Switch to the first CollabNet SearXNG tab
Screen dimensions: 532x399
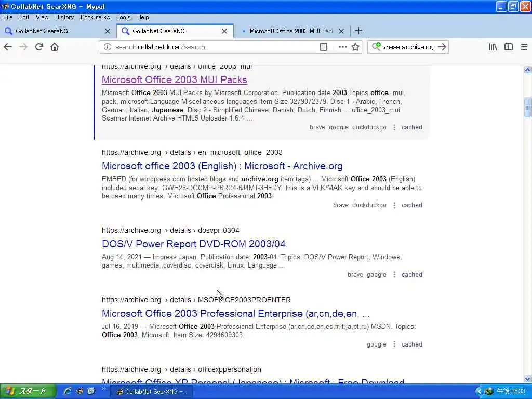click(58, 31)
